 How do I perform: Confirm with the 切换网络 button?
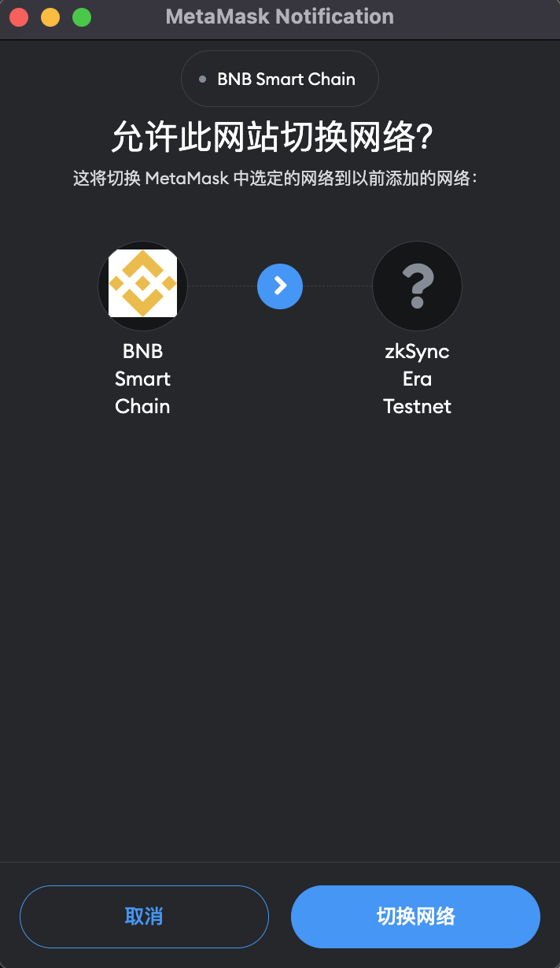(x=415, y=916)
